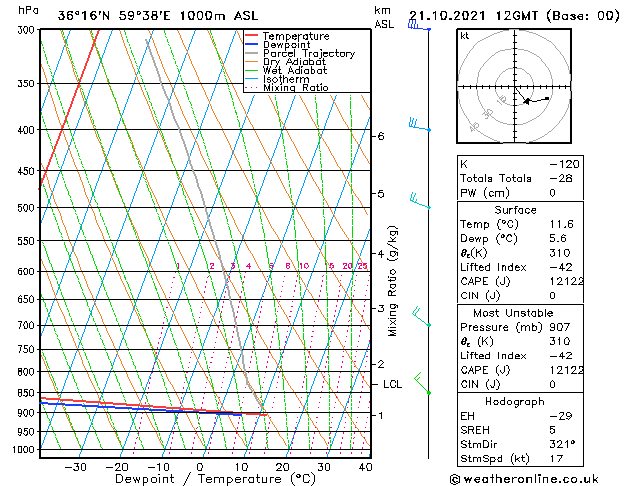Click the red Temperature line legend swatch

click(x=252, y=36)
